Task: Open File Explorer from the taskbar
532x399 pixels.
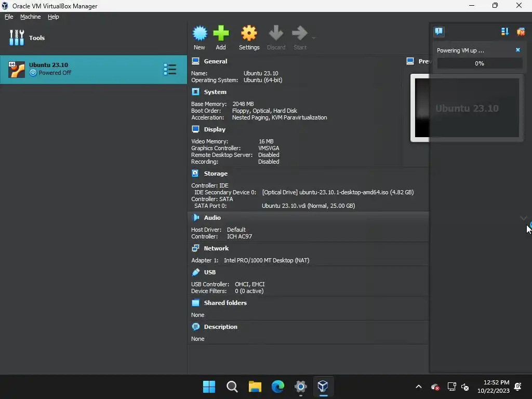Action: (x=255, y=387)
